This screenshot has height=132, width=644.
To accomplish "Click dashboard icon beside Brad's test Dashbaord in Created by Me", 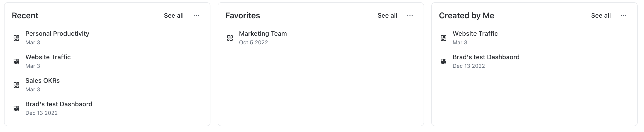I will coord(443,61).
